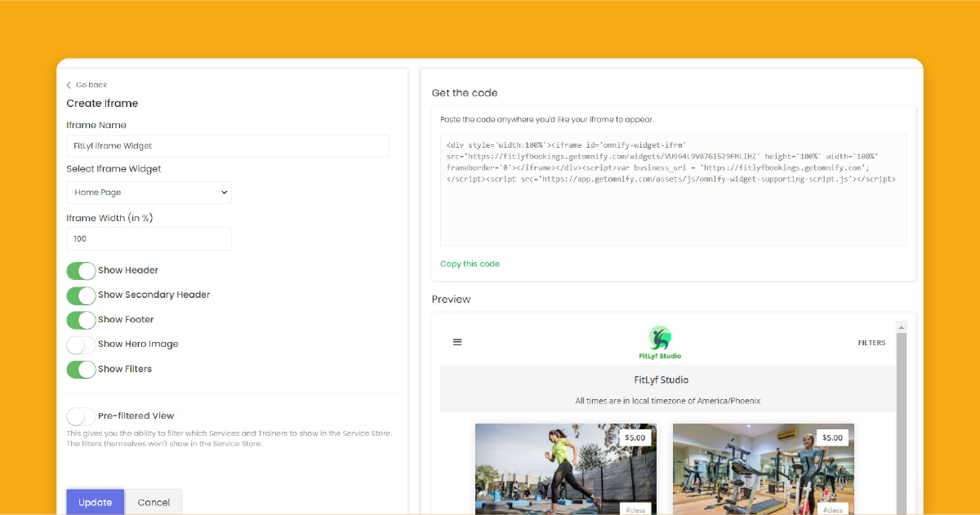This screenshot has height=515, width=980.
Task: Click the FitLyf Studio logo in preview
Action: point(660,343)
